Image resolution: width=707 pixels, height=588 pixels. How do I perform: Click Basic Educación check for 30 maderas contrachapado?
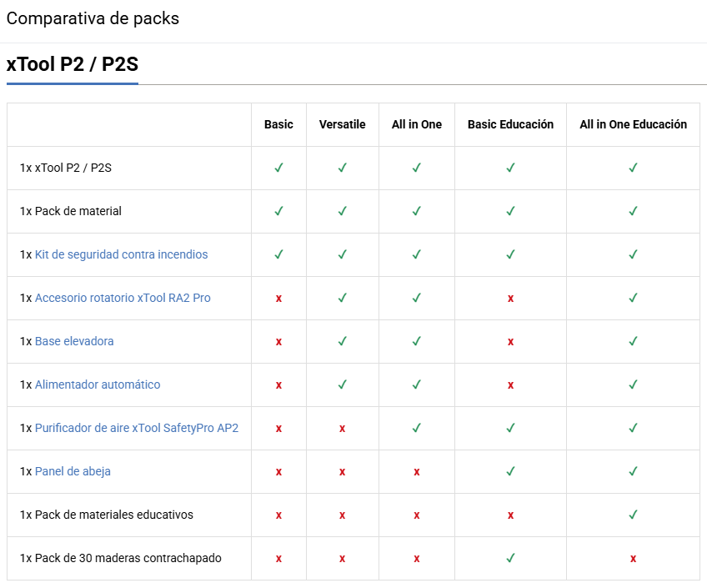click(510, 558)
